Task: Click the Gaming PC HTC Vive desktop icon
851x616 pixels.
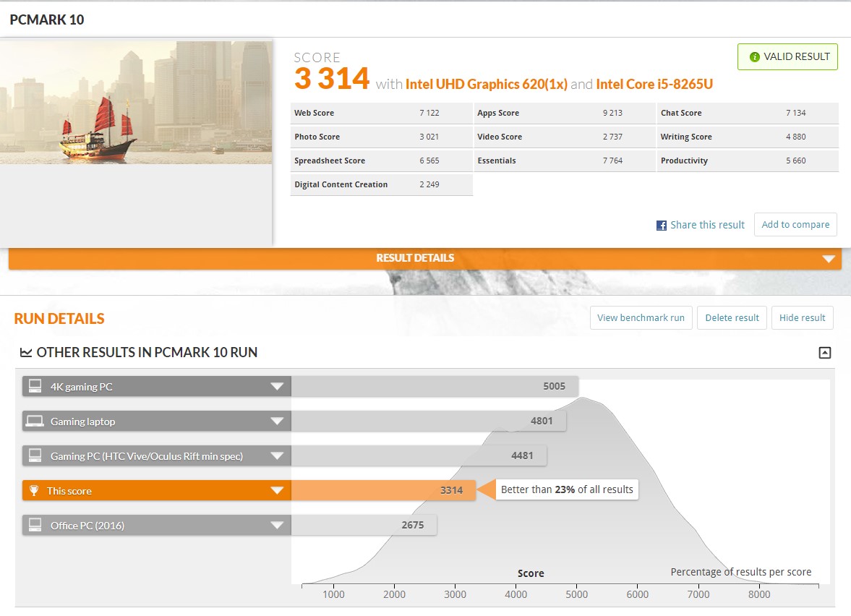Action: 35,456
